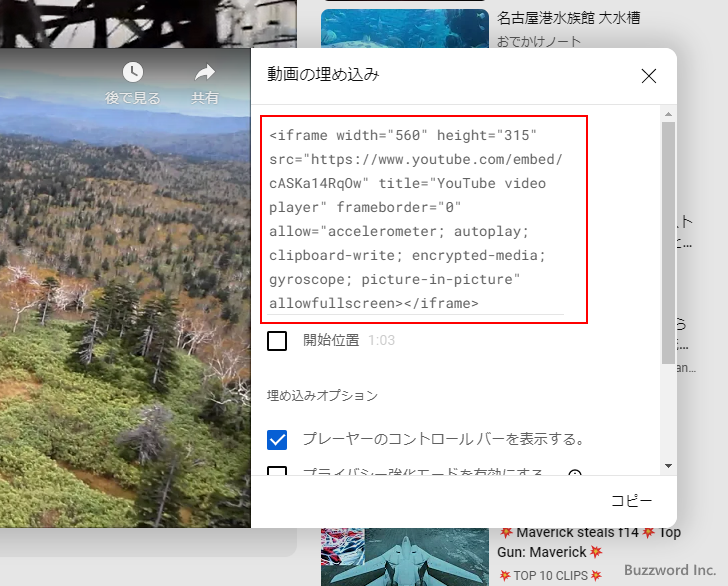Click the mountain forest video preview
The height and width of the screenshot is (586, 728).
[125, 288]
